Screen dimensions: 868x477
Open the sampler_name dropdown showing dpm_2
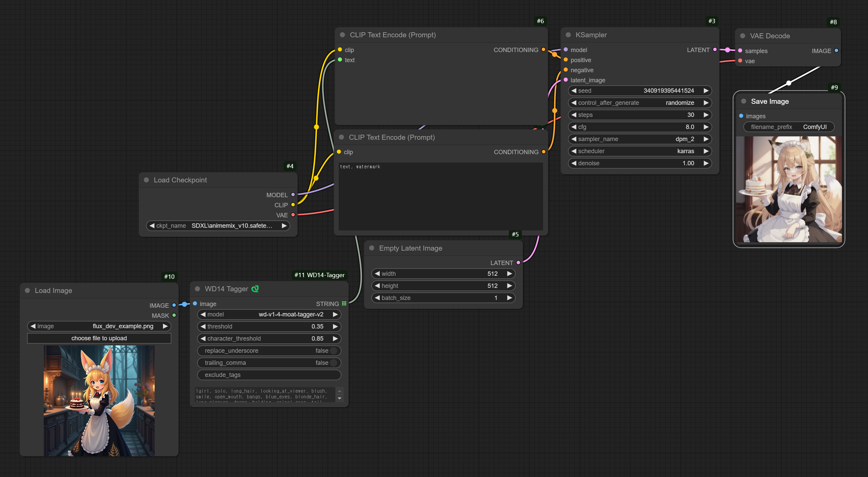click(x=639, y=139)
